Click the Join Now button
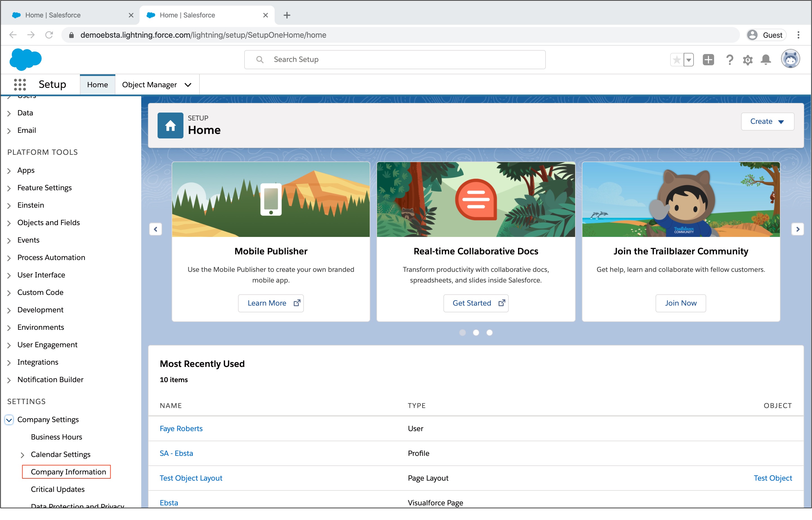 coord(680,303)
